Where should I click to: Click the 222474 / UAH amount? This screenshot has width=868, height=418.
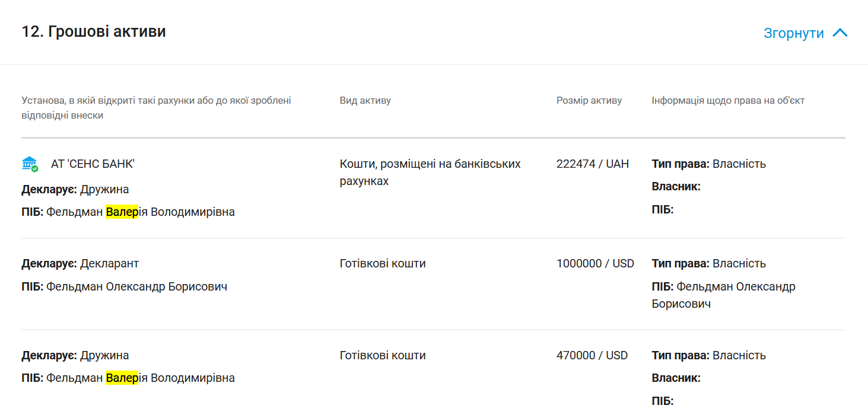click(x=592, y=164)
